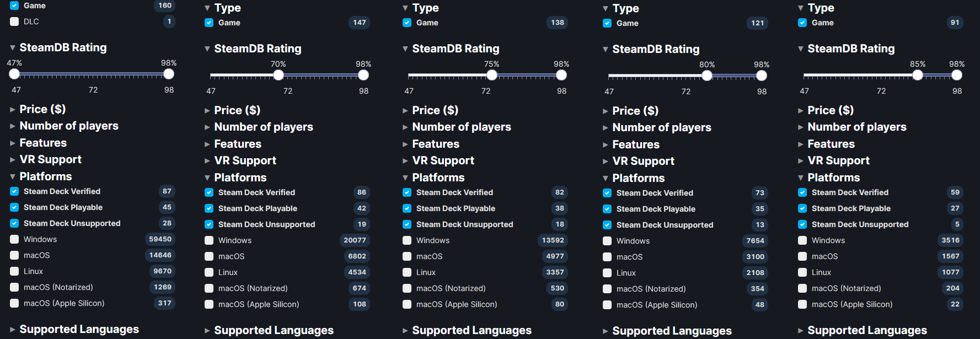Disable Steam Deck Playable with count 27

pos(802,208)
